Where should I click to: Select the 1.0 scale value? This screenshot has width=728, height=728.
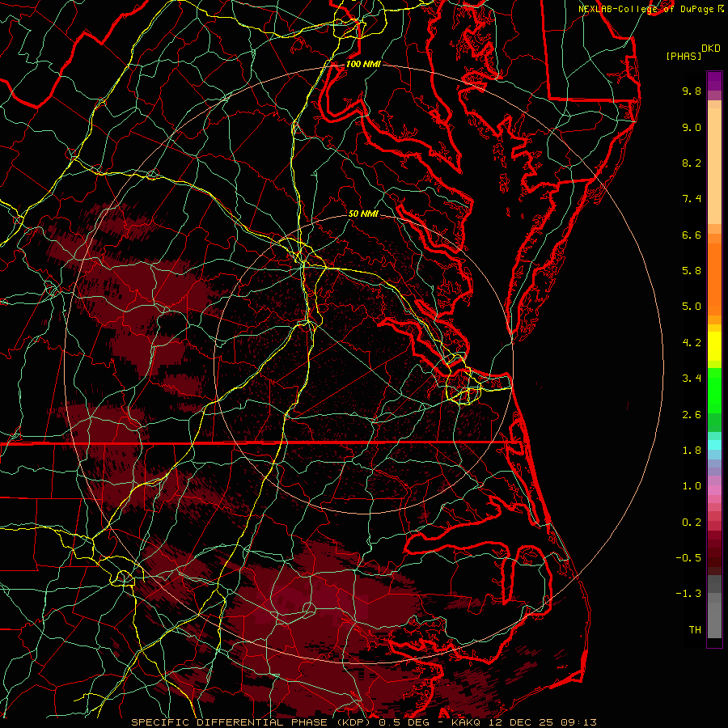click(692, 486)
